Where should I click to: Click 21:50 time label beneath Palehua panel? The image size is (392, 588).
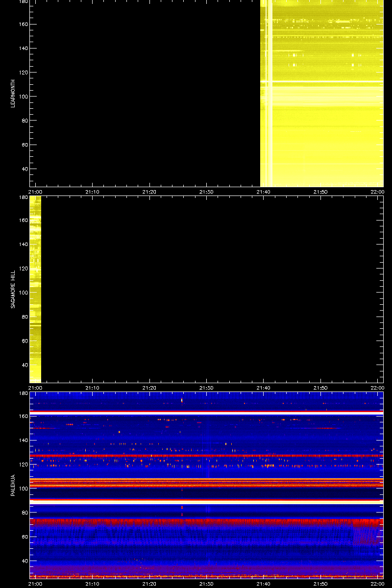click(320, 584)
